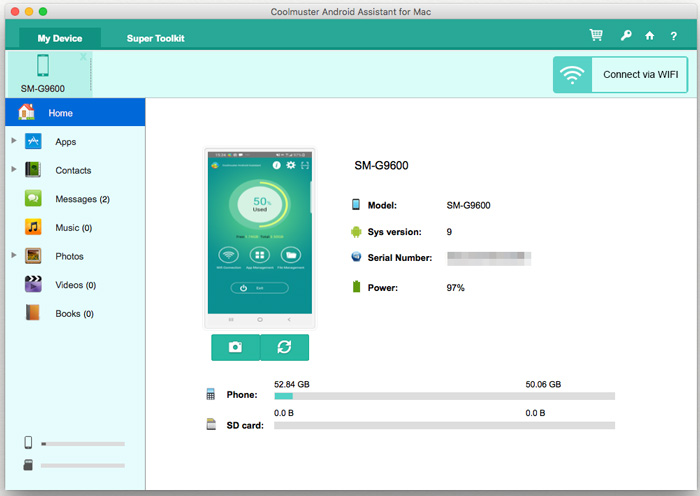This screenshot has width=700, height=496.
Task: Refresh the device screen preview
Action: coord(285,347)
